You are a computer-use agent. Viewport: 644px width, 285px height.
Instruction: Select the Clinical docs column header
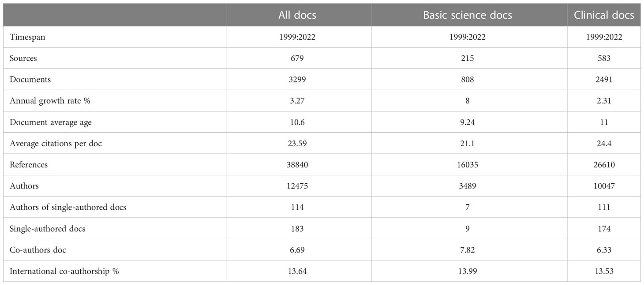coord(604,15)
